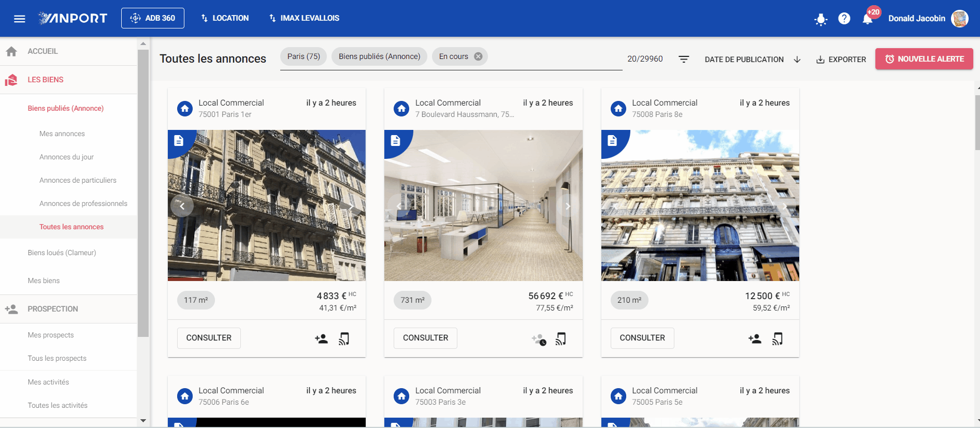Cast icon on 75001 Paris 1er card
The image size is (980, 428).
coord(344,339)
